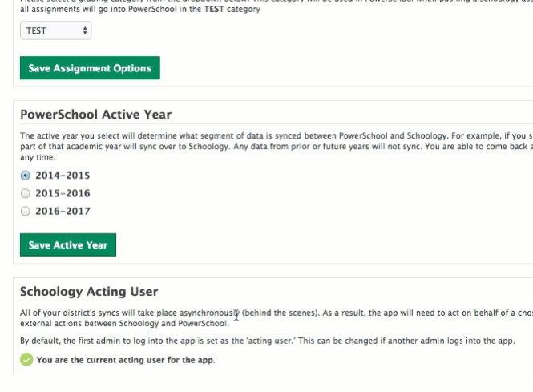Image resolution: width=533 pixels, height=392 pixels.
Task: Click the green acting user checkmark icon
Action: click(26, 360)
